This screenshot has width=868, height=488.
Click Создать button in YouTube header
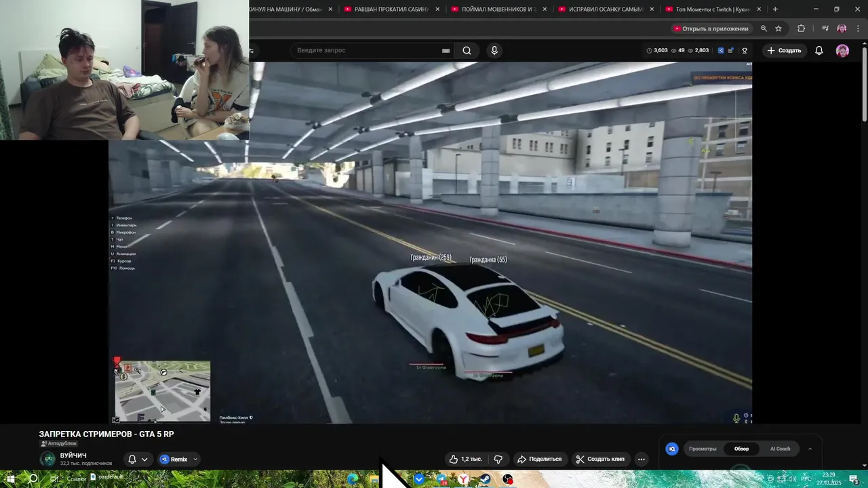click(784, 50)
